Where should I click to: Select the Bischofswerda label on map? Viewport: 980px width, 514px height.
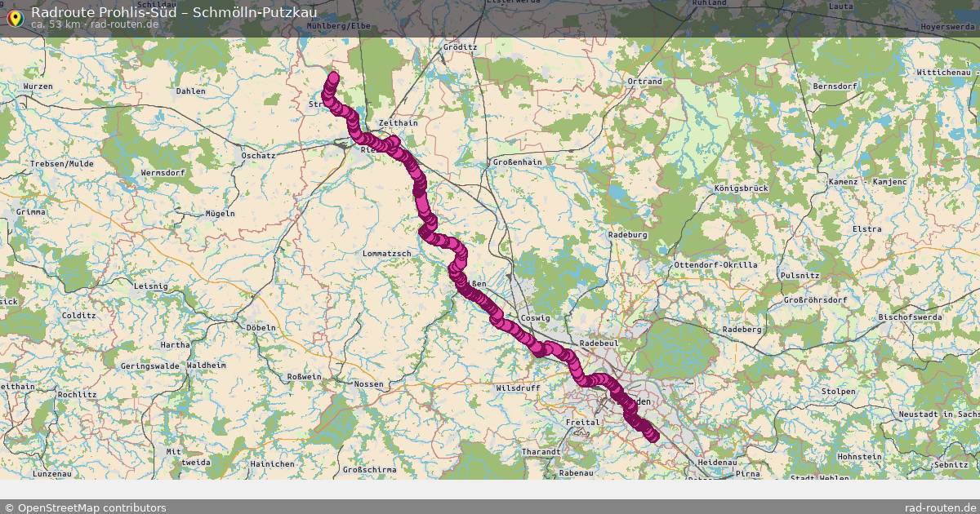910,317
